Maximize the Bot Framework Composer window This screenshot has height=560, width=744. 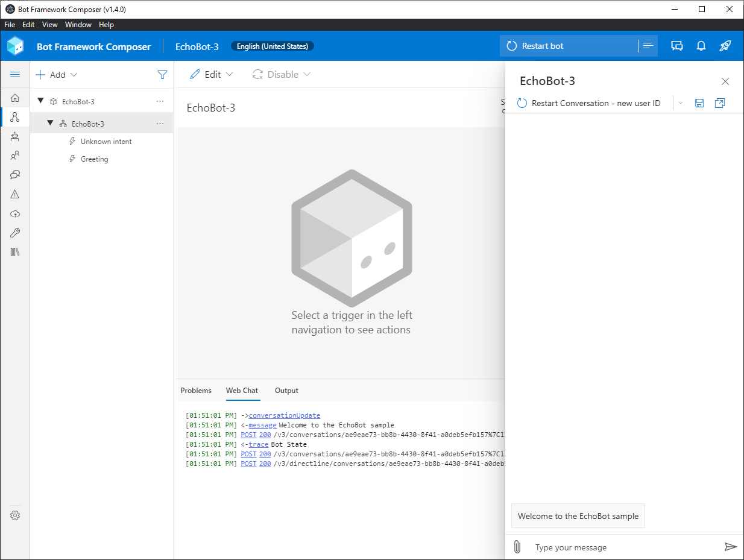[702, 9]
